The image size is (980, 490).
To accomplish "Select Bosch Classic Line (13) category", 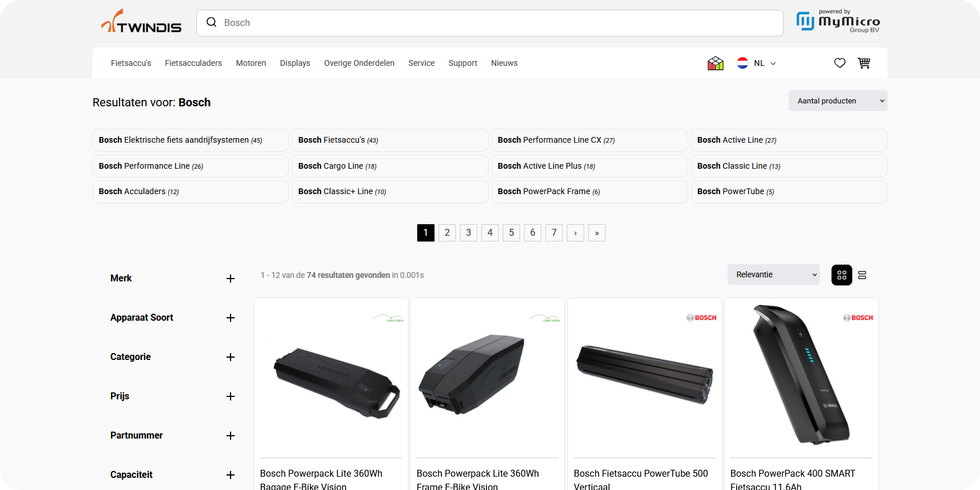I will click(x=789, y=166).
